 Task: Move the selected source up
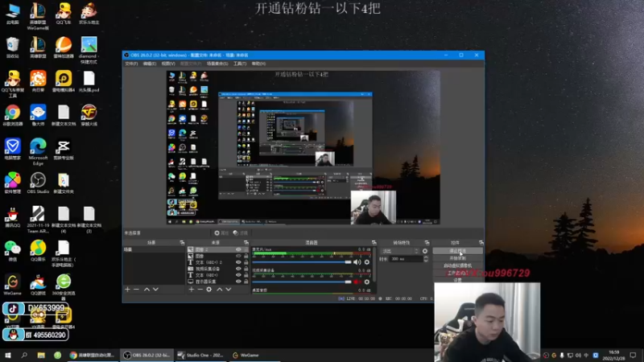tap(219, 290)
